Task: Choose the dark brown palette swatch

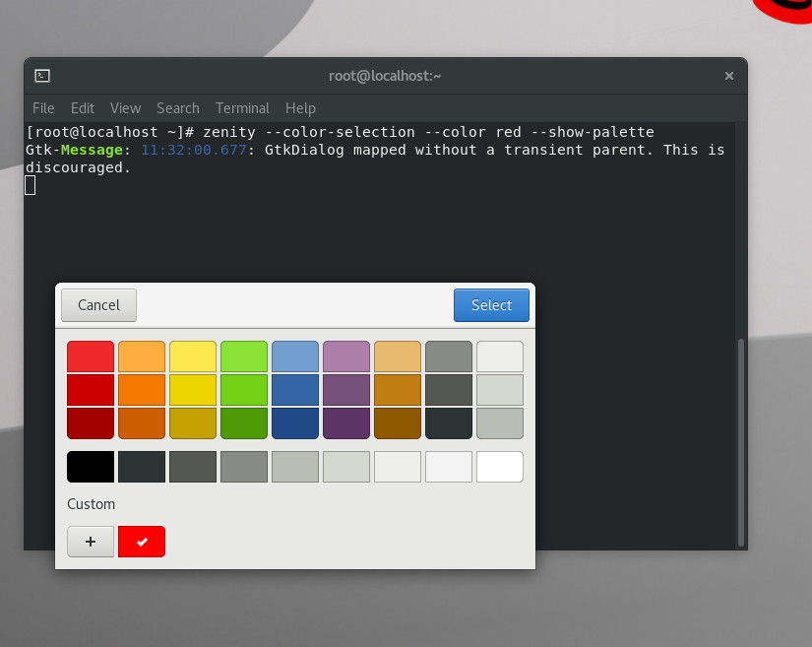Action: click(398, 423)
